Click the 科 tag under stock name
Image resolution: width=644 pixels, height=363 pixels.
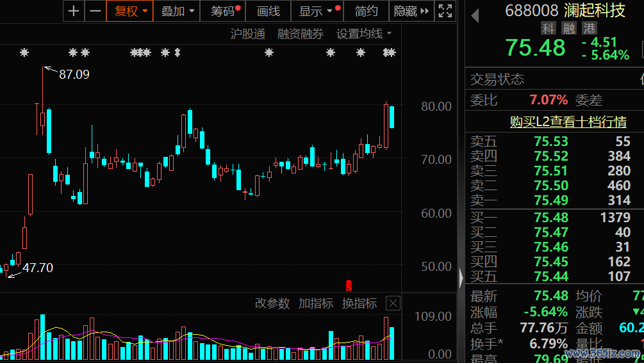pos(548,28)
